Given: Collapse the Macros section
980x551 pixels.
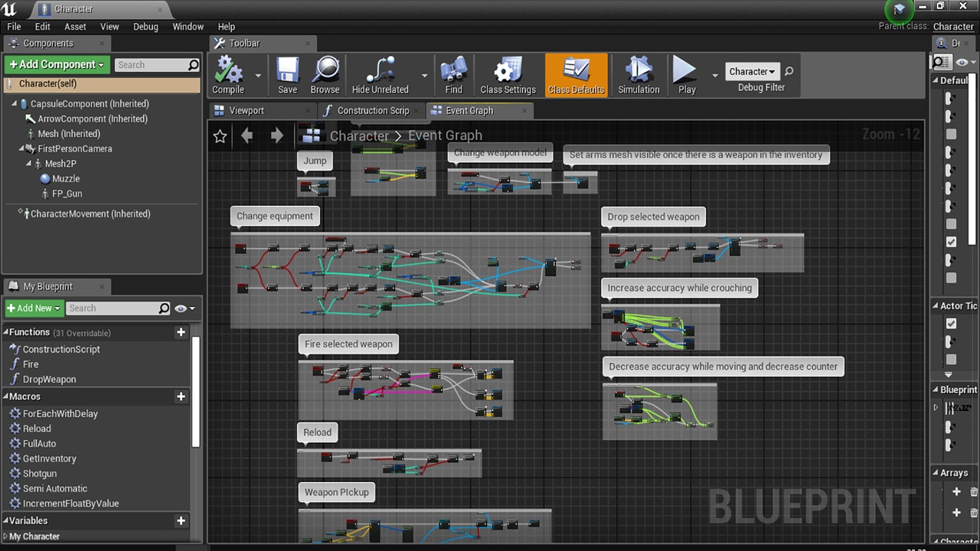Looking at the screenshot, I should pyautogui.click(x=6, y=396).
